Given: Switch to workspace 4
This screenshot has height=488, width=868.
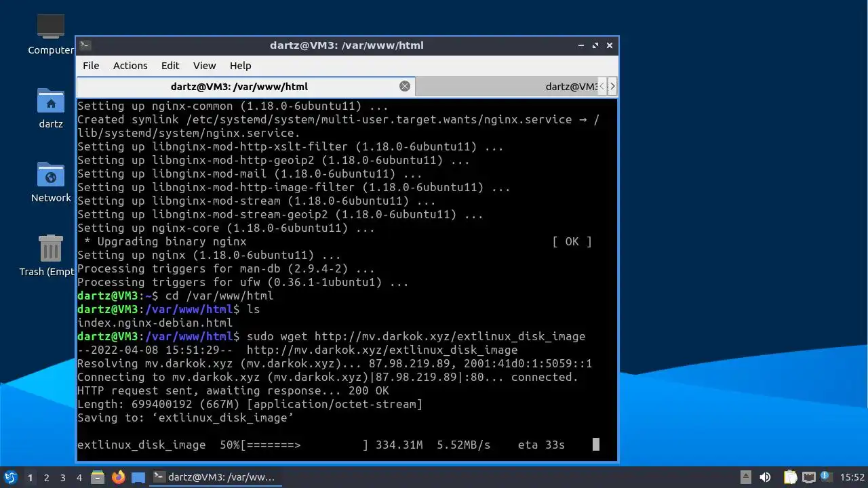Looking at the screenshot, I should pyautogui.click(x=79, y=477).
